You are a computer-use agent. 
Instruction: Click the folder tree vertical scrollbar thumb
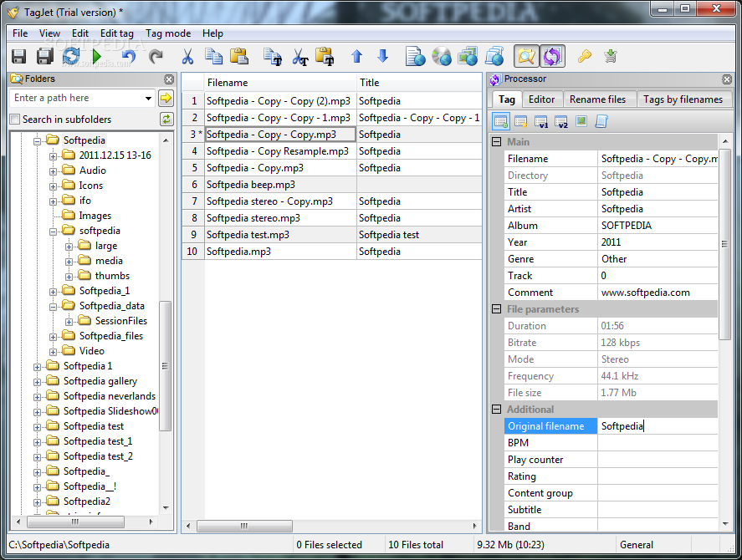(165, 365)
